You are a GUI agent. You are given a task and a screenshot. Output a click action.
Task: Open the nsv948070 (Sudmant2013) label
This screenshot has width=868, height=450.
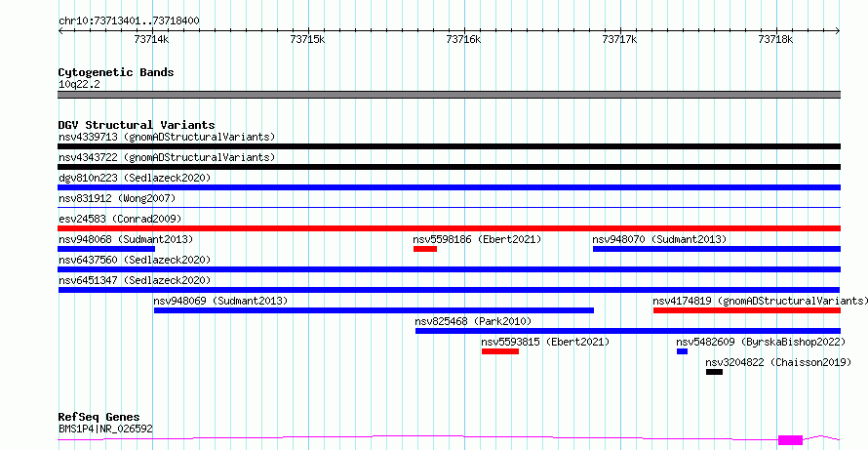[x=659, y=239]
